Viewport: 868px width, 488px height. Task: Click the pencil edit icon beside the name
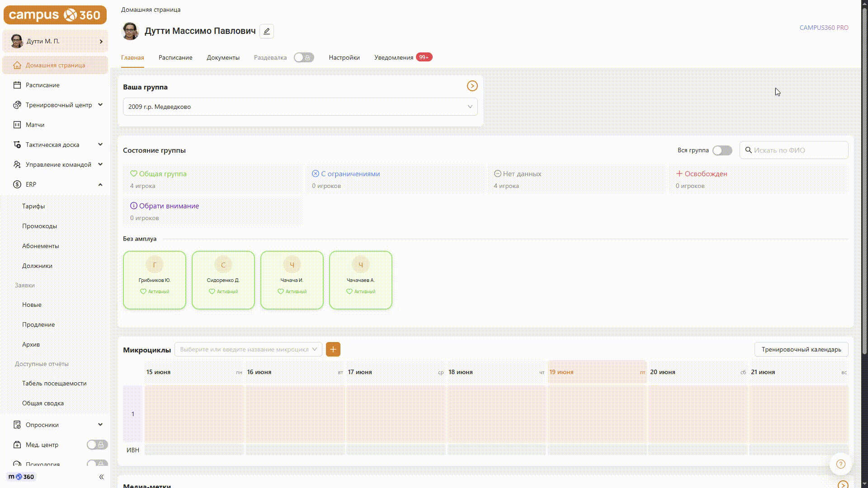click(x=267, y=31)
